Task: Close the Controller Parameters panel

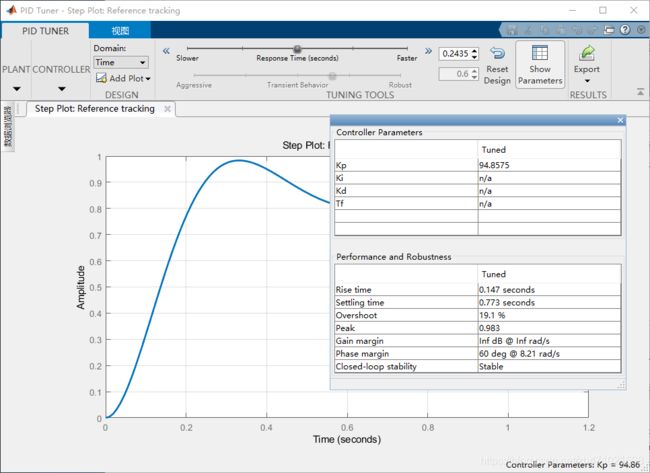Action: click(x=620, y=120)
